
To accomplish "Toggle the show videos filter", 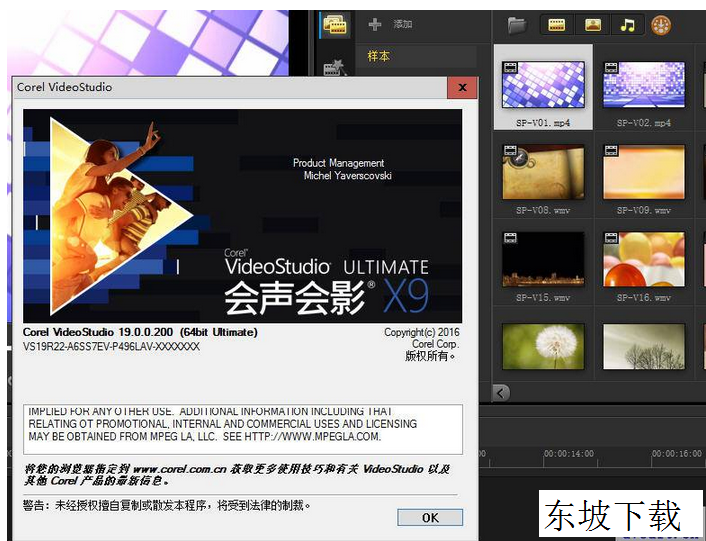I will [x=557, y=25].
